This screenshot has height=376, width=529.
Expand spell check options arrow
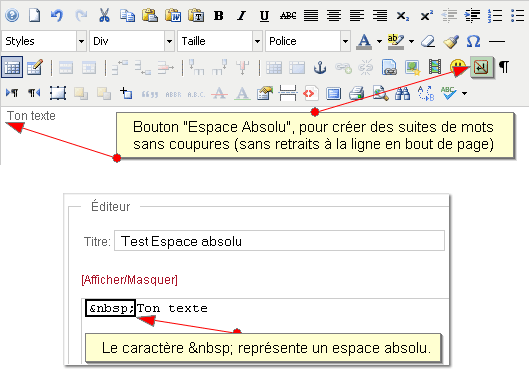[x=465, y=93]
